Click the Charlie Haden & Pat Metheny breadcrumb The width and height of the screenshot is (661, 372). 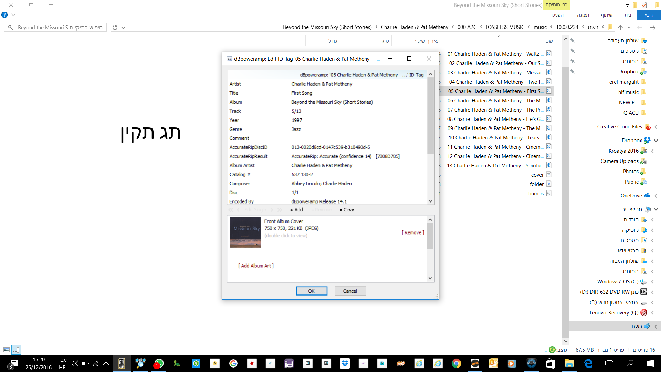coord(414,27)
